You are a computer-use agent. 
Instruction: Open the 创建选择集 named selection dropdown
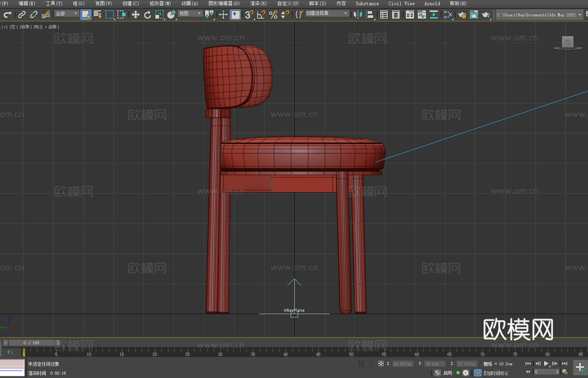327,13
